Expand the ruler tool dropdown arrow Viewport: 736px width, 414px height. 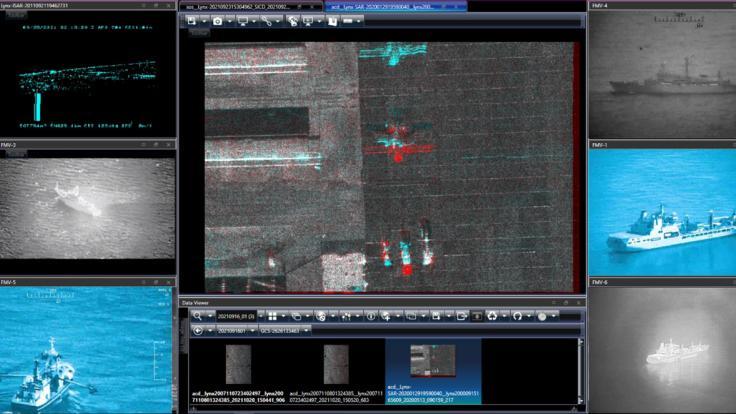[359, 21]
